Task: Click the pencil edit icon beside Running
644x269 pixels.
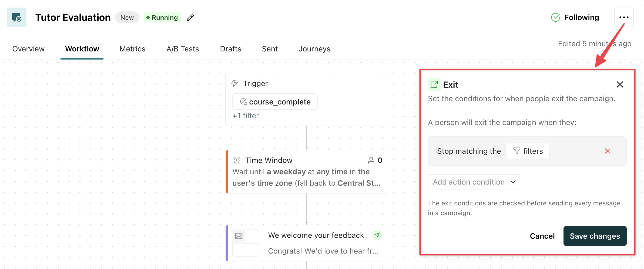Action: (x=190, y=18)
